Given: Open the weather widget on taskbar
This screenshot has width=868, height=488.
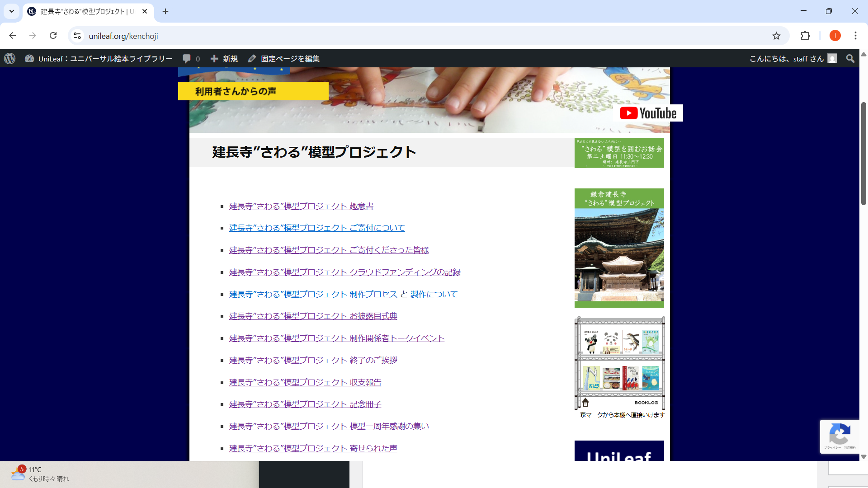Looking at the screenshot, I should 40,474.
